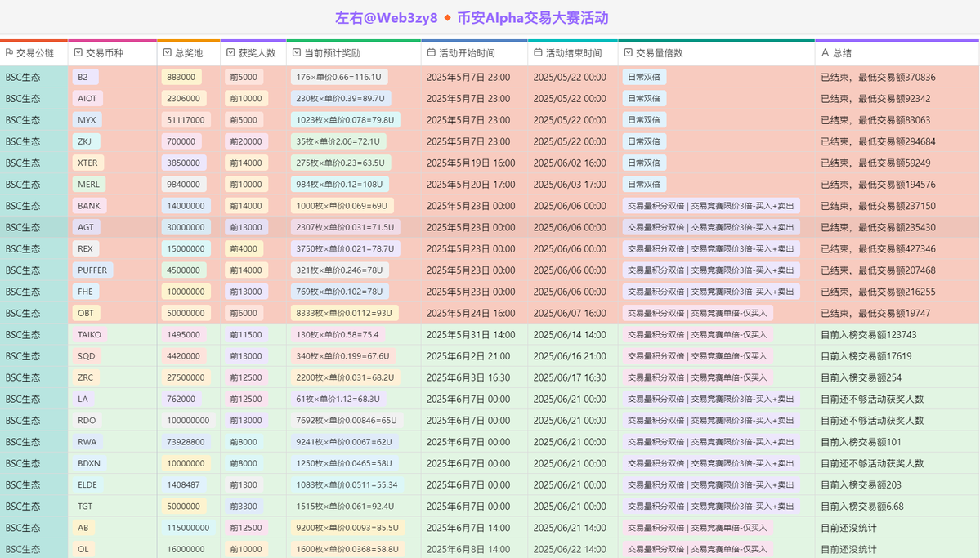This screenshot has width=980, height=558.
Task: Select the OL coin tag
Action: tap(83, 549)
